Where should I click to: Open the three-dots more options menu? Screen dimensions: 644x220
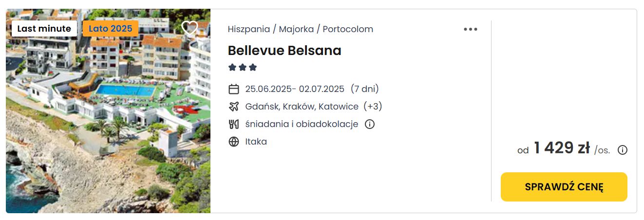471,29
